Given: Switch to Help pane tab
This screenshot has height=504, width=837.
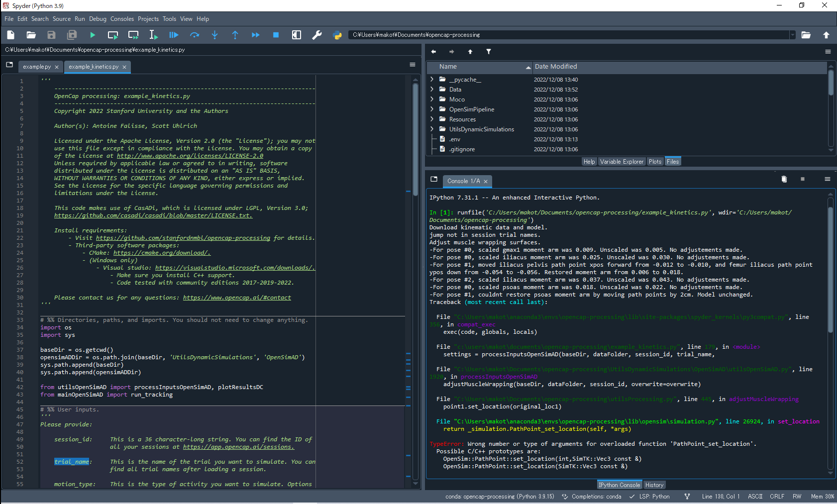Looking at the screenshot, I should pos(589,162).
